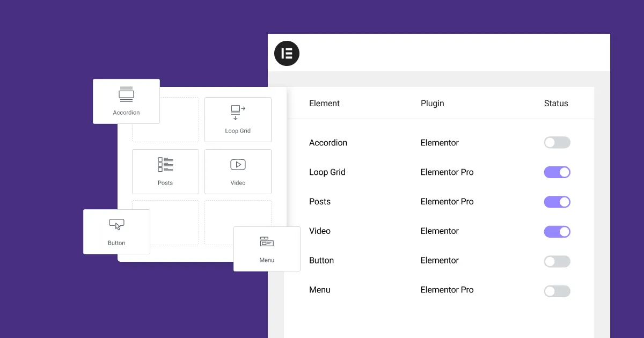Disable the Loop Grid element toggle
644x338 pixels.
pyautogui.click(x=557, y=172)
